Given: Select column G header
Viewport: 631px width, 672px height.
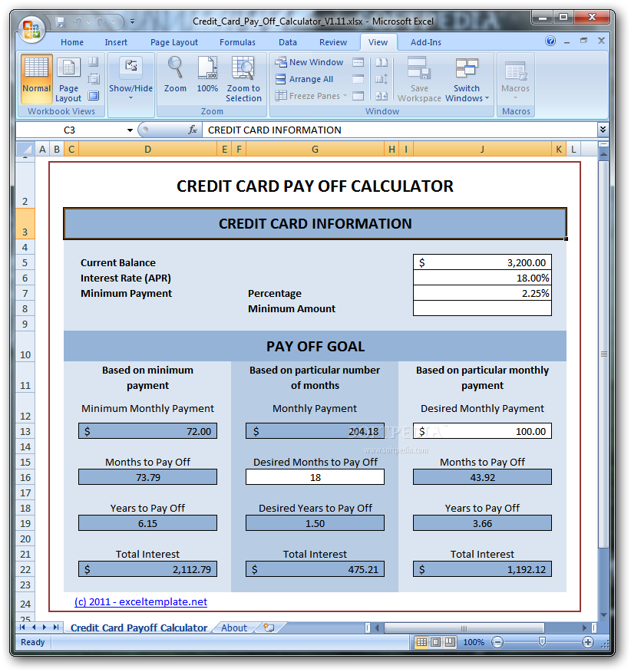Looking at the screenshot, I should [x=315, y=149].
